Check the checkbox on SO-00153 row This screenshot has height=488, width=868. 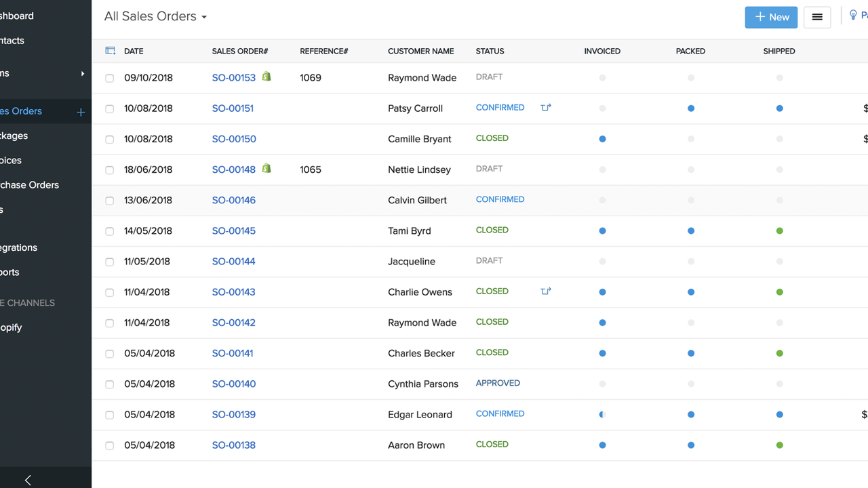point(109,78)
